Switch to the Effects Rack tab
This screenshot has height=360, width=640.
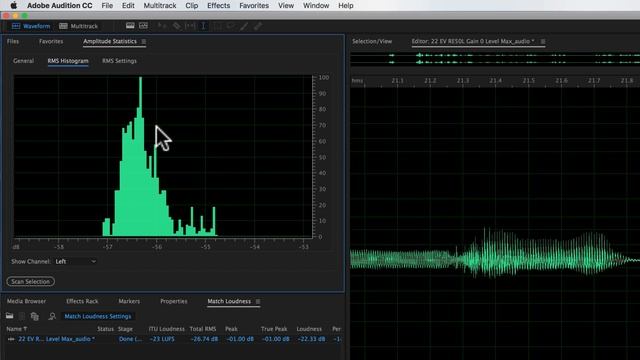82,301
